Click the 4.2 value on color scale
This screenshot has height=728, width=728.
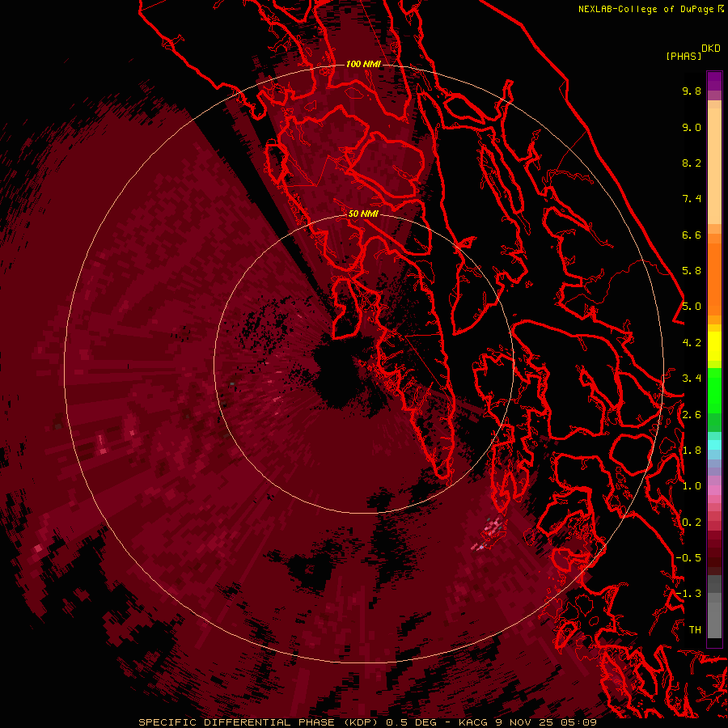[x=692, y=343]
